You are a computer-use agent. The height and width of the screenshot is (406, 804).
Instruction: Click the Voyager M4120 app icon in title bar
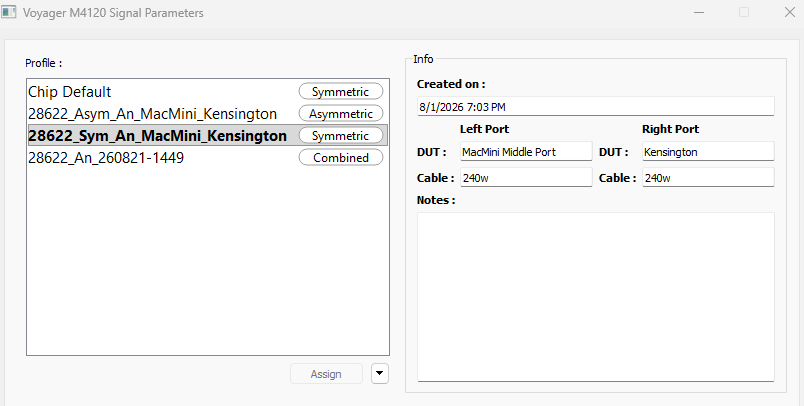tap(9, 12)
